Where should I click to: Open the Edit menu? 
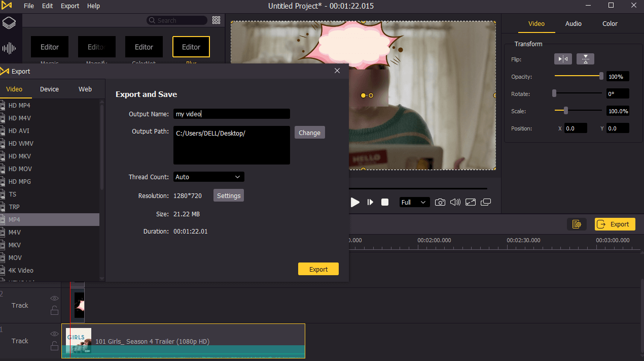(47, 6)
